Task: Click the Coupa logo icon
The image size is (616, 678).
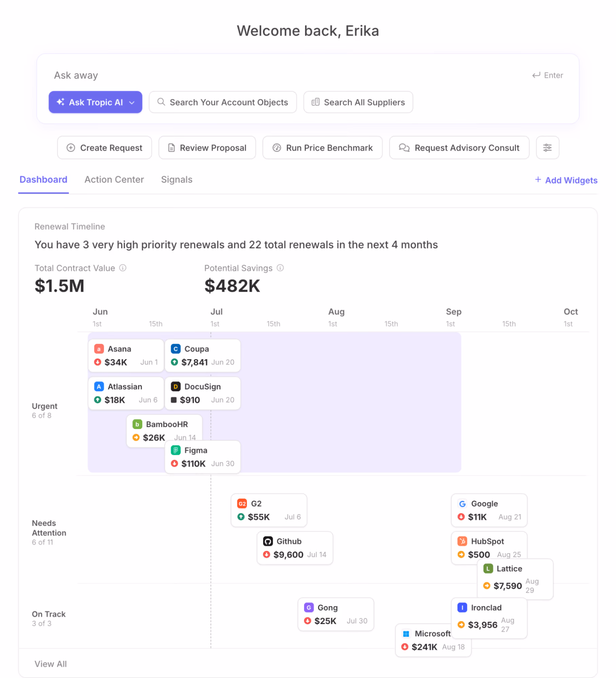Action: coord(175,349)
